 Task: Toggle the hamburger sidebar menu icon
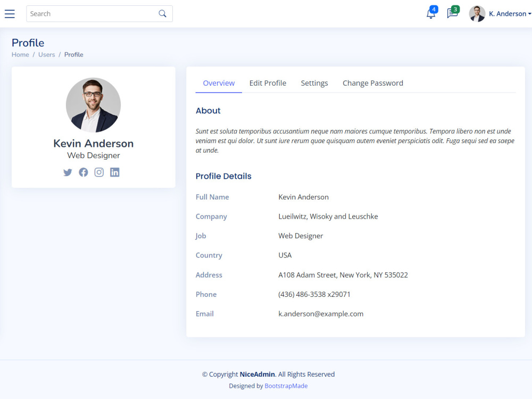(10, 14)
